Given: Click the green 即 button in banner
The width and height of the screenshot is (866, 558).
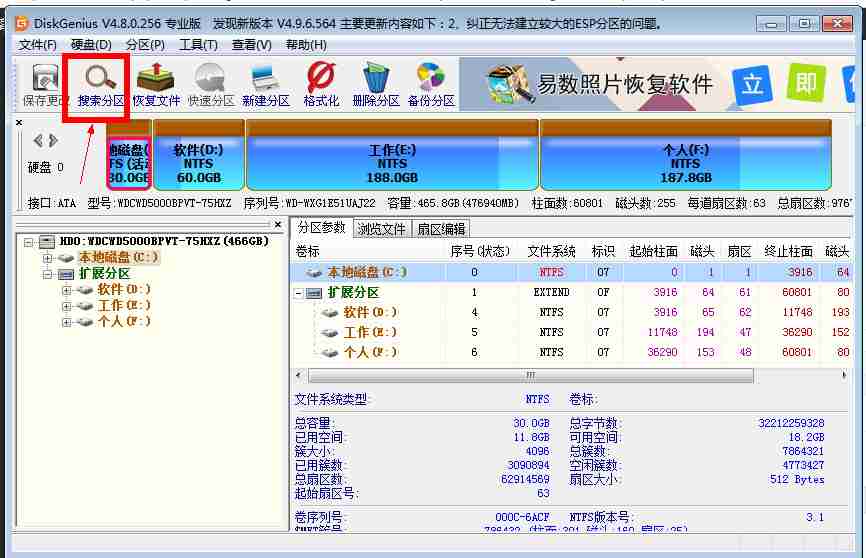Looking at the screenshot, I should [806, 83].
